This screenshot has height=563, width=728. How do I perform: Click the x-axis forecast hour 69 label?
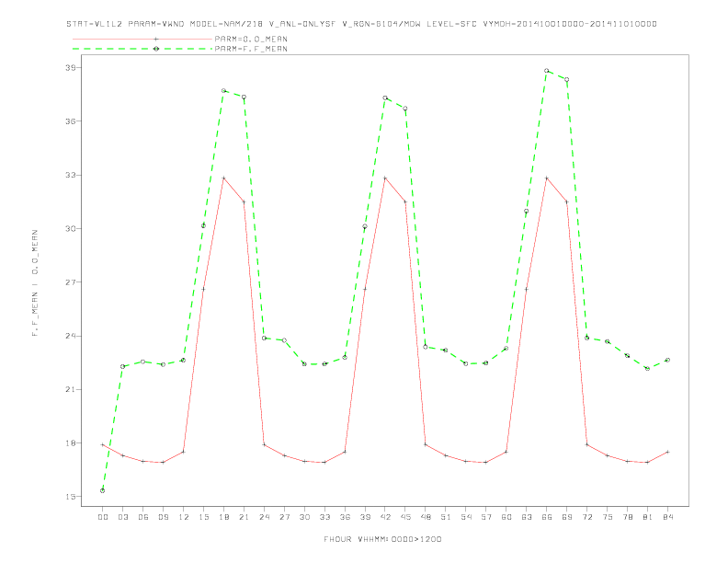tap(567, 517)
